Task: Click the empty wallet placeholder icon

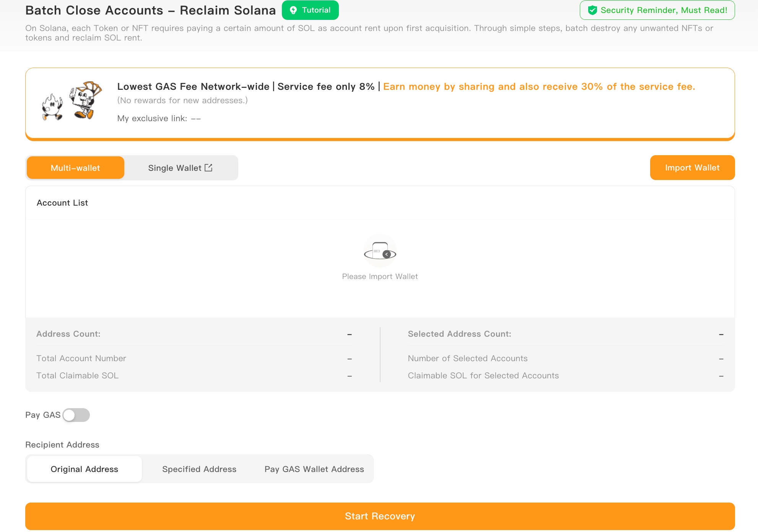Action: (x=380, y=251)
